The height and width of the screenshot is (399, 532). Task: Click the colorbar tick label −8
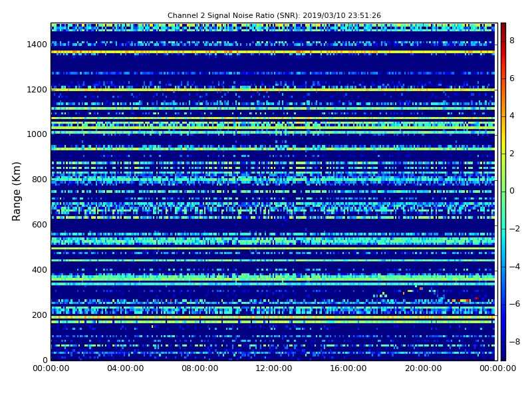pos(515,342)
